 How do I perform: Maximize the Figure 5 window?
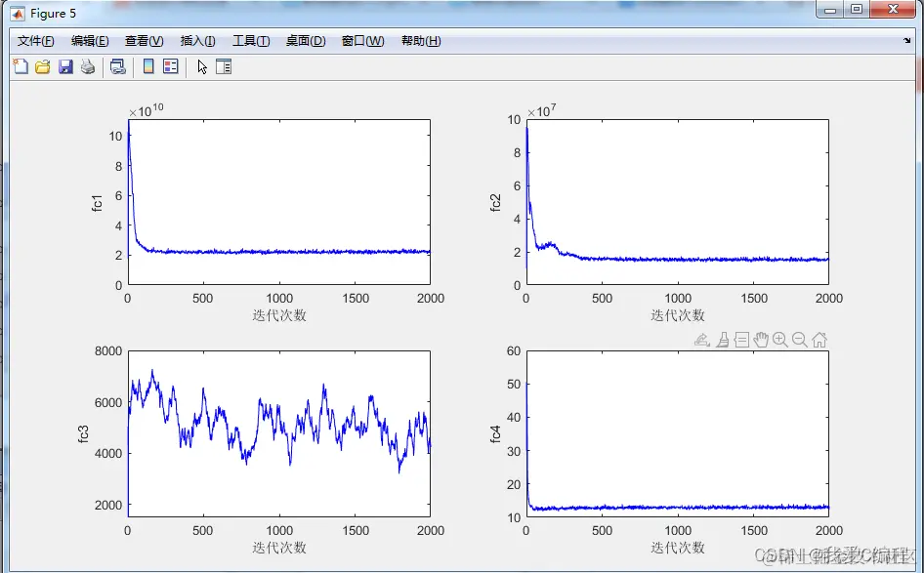pyautogui.click(x=857, y=10)
